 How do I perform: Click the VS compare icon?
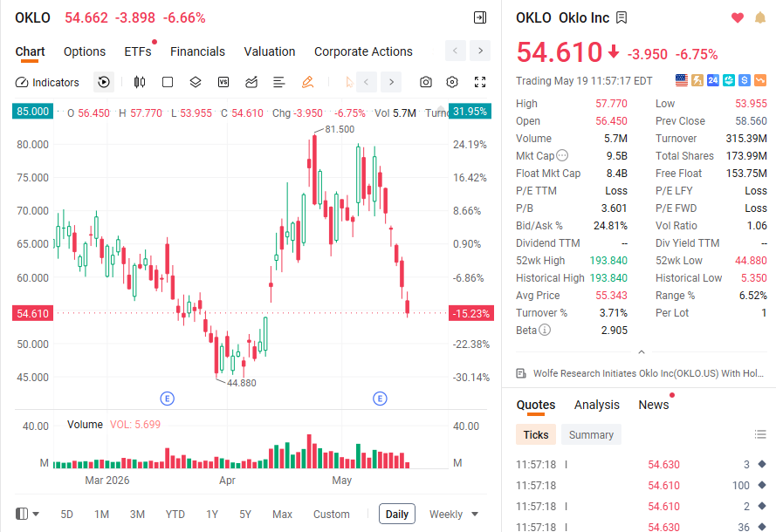click(x=223, y=82)
